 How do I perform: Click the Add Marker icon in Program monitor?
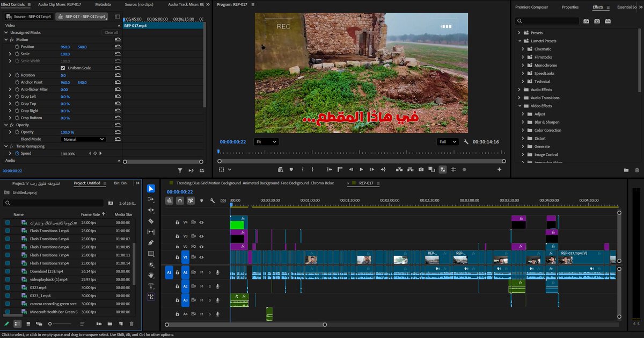(x=291, y=169)
